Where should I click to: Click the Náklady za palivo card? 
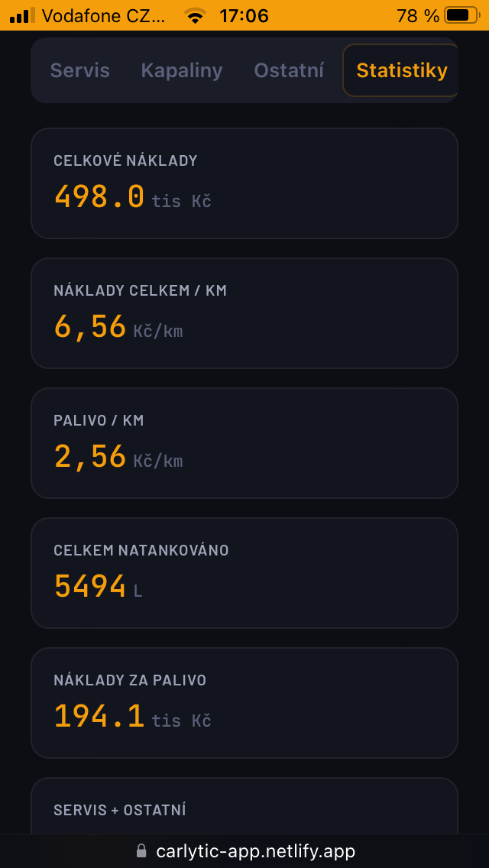point(244,703)
